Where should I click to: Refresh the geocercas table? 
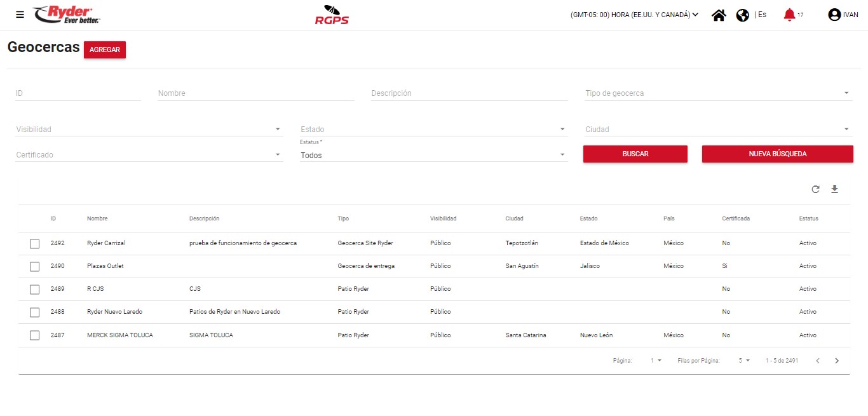(x=815, y=189)
